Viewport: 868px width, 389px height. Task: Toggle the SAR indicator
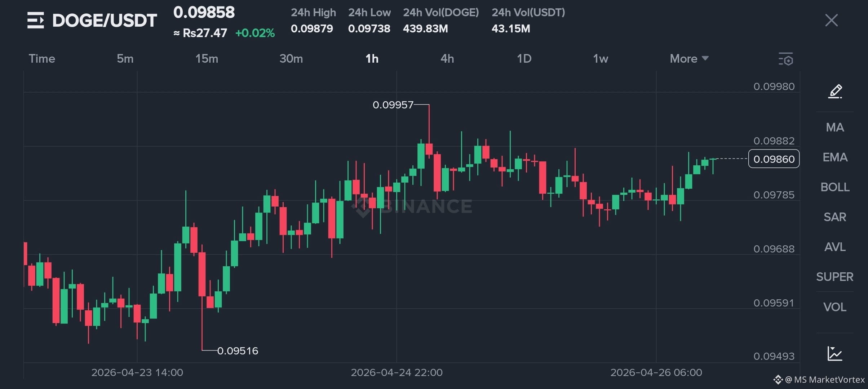point(835,217)
